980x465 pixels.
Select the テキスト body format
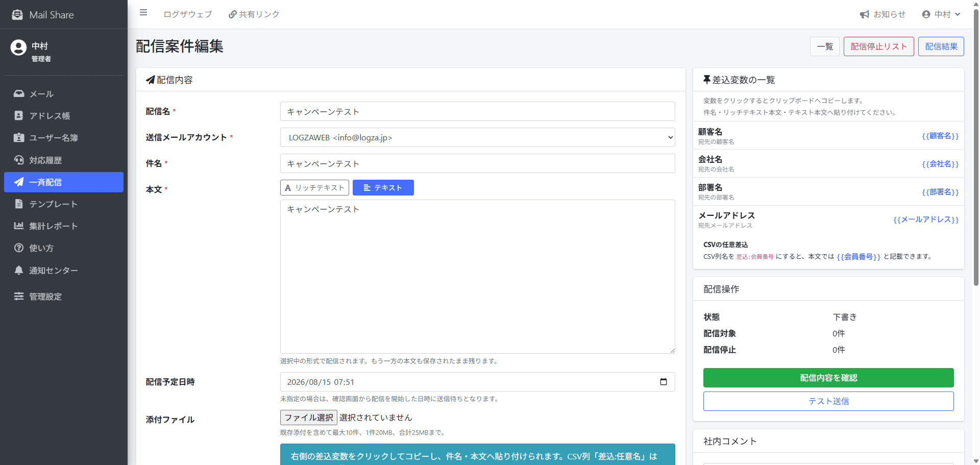[383, 187]
